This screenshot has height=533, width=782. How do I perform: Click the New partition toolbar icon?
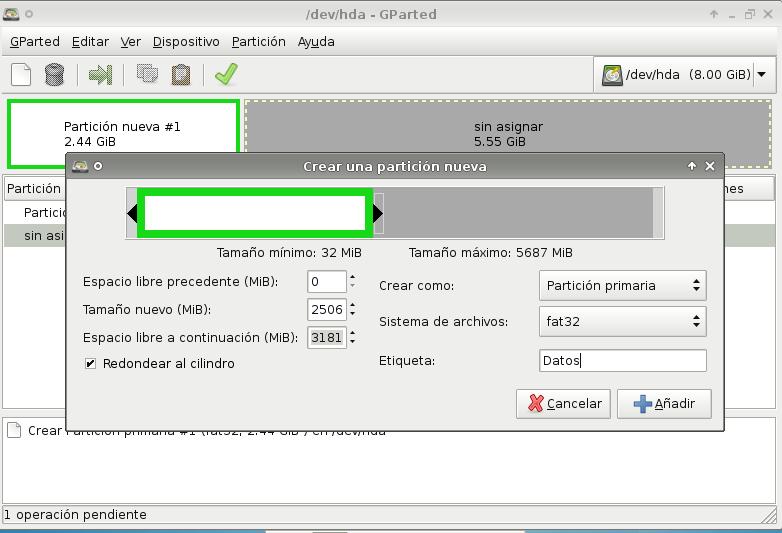pyautogui.click(x=21, y=75)
